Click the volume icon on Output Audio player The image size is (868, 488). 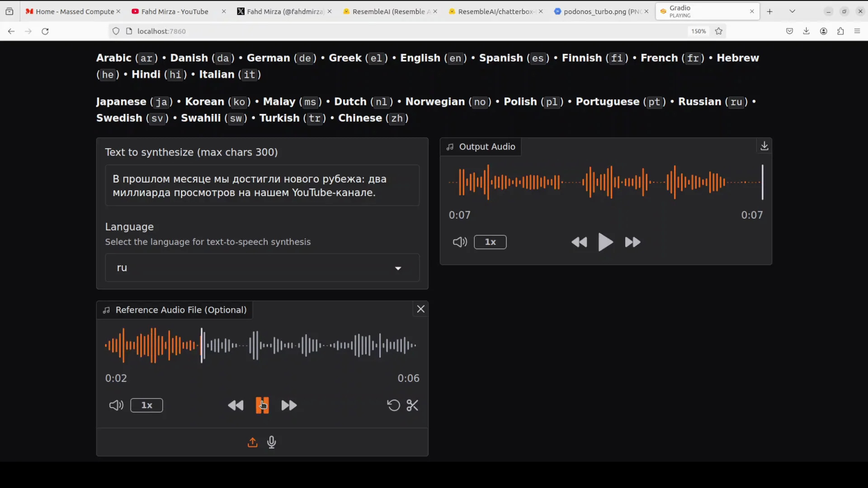pos(459,242)
